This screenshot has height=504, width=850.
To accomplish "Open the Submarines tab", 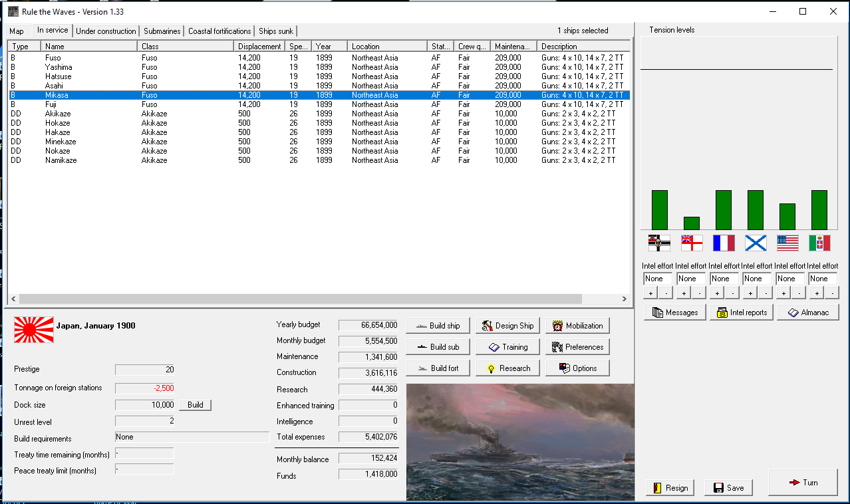I will click(162, 31).
